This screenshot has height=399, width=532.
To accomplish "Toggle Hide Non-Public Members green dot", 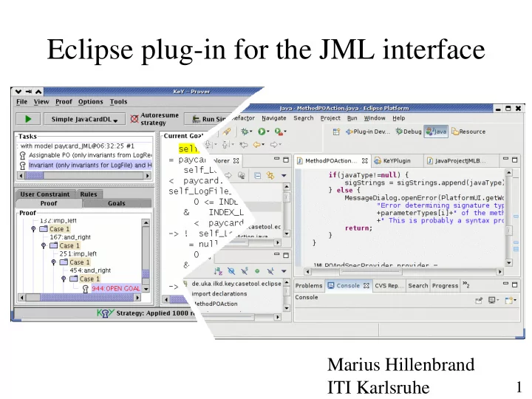I will coord(257,271).
